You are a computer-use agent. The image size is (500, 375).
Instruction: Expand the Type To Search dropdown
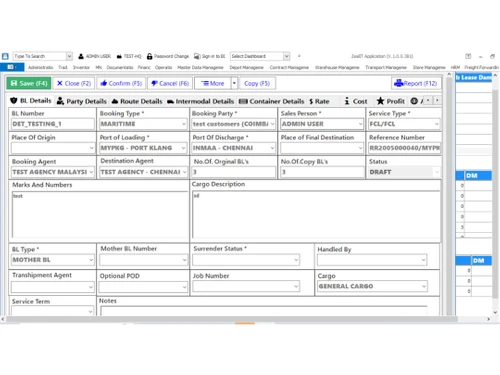click(x=69, y=56)
